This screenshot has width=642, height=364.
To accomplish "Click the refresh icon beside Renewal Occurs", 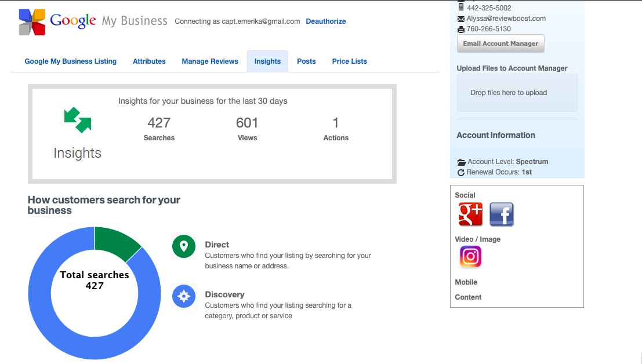I will coord(461,173).
